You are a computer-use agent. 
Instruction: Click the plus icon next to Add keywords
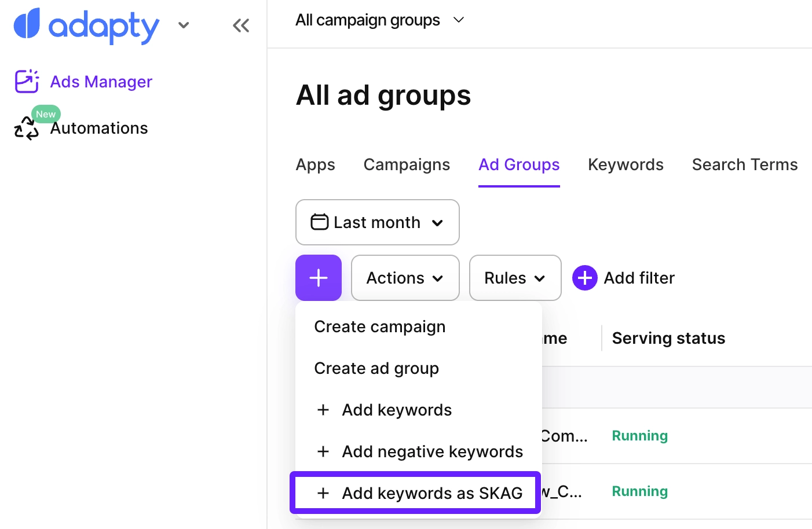click(x=323, y=410)
